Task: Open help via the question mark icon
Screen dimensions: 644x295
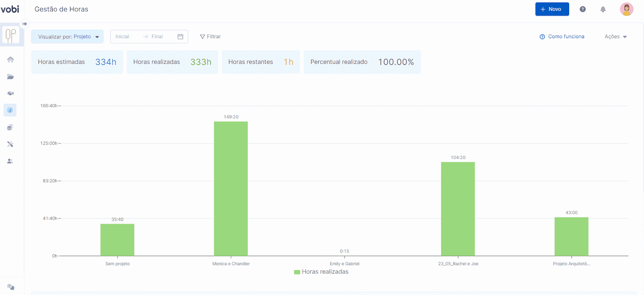Action: click(582, 9)
